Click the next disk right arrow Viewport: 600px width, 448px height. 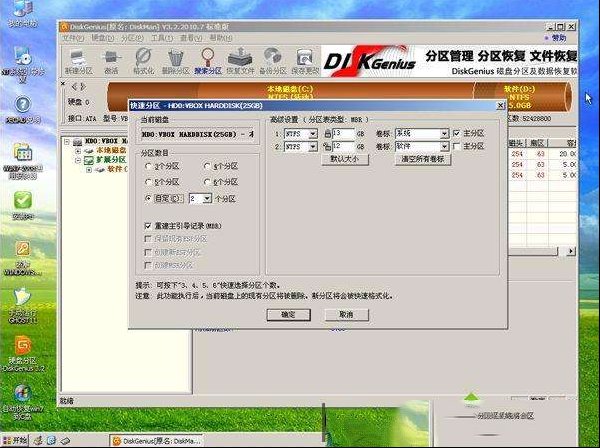[x=83, y=86]
